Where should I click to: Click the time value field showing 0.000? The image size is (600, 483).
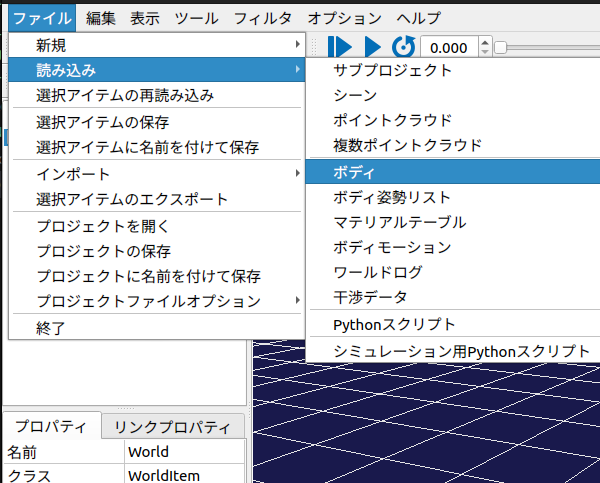pyautogui.click(x=449, y=47)
